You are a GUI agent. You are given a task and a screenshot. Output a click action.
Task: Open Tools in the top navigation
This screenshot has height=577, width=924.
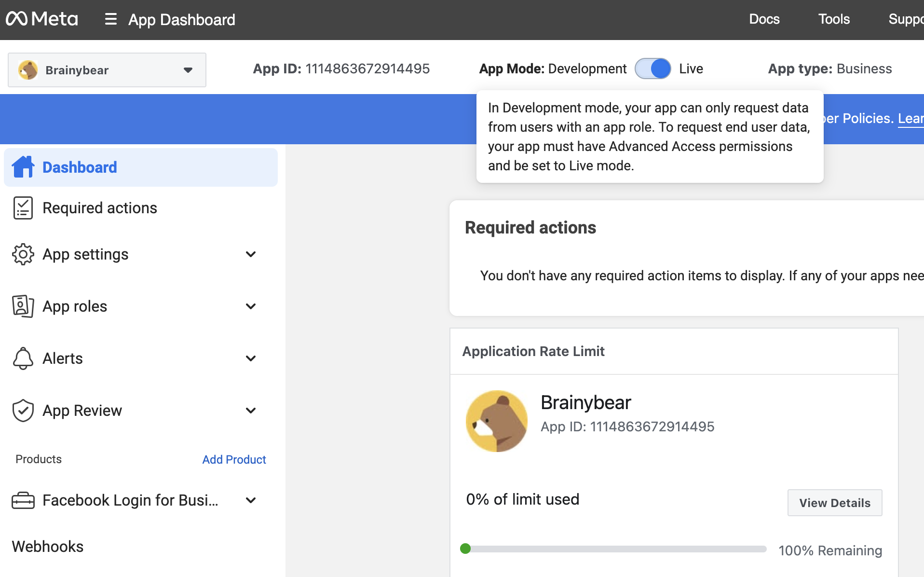click(834, 19)
